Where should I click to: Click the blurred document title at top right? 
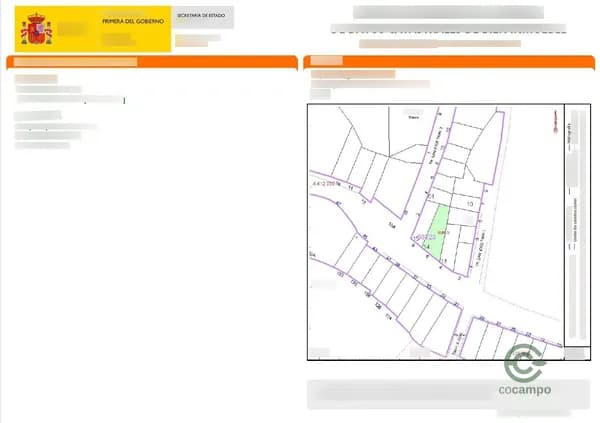pos(448,14)
